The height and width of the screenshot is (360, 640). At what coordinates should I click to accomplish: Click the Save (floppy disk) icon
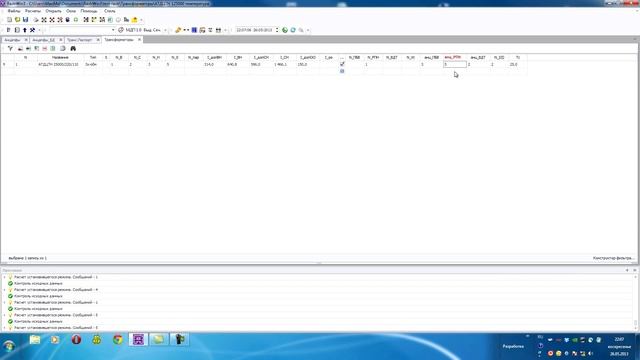[25, 20]
